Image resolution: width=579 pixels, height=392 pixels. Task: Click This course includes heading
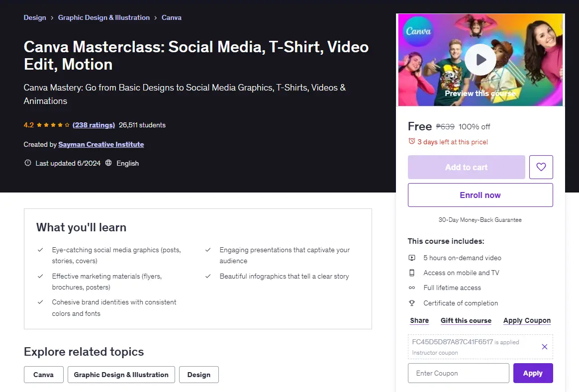pyautogui.click(x=446, y=241)
